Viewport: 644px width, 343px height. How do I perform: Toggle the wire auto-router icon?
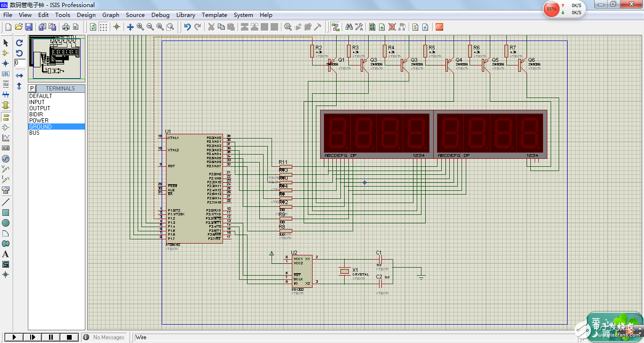[x=335, y=27]
